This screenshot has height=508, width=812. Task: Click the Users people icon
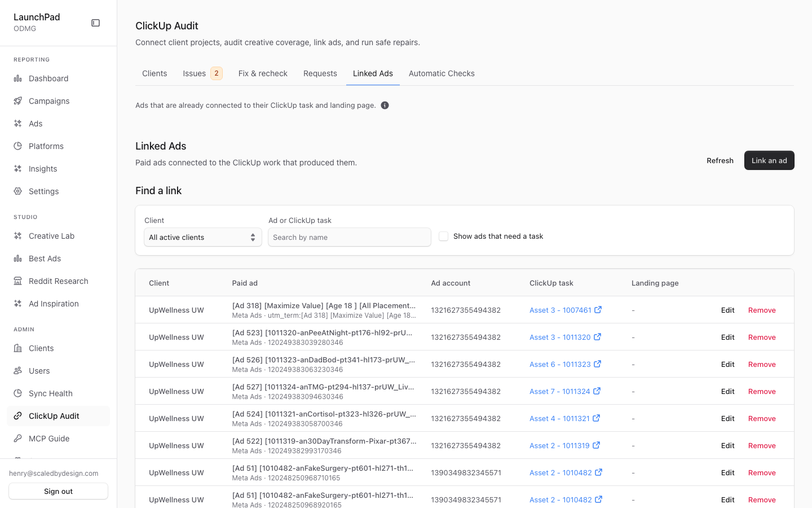click(18, 371)
